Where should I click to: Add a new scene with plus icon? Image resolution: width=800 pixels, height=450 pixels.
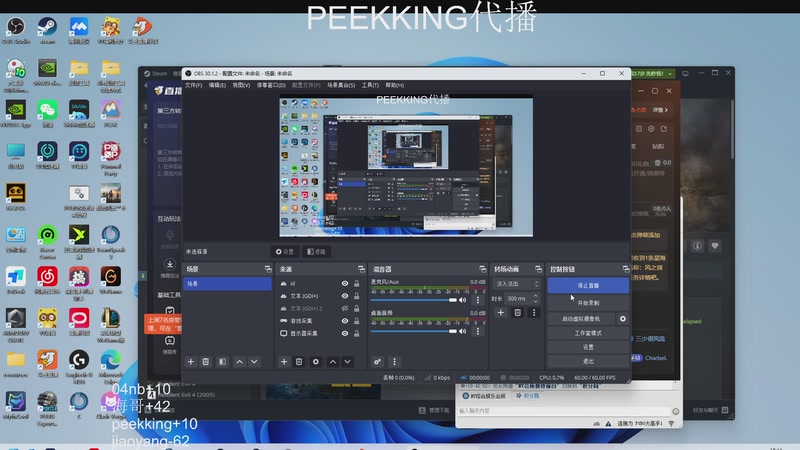[190, 362]
